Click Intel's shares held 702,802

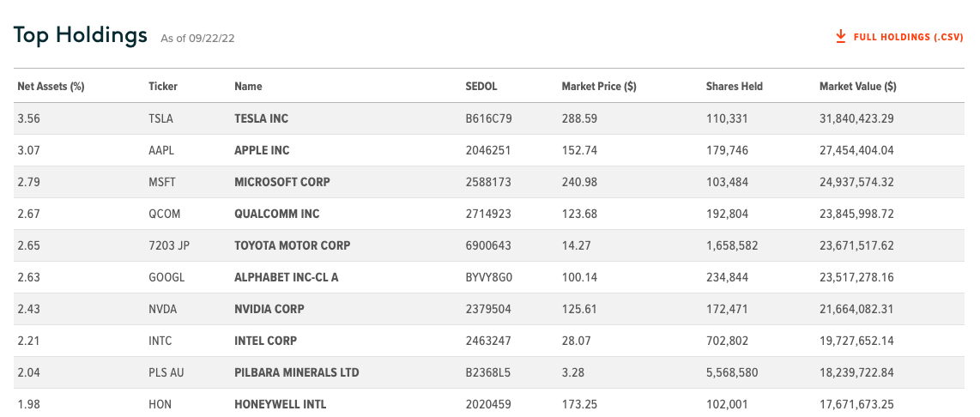[727, 341]
